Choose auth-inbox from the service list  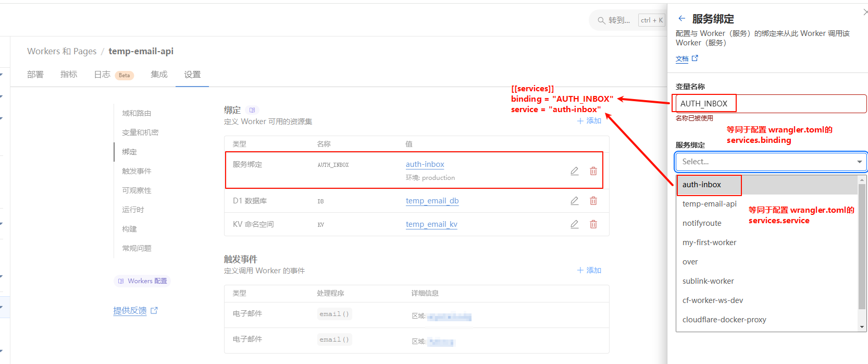tap(702, 185)
